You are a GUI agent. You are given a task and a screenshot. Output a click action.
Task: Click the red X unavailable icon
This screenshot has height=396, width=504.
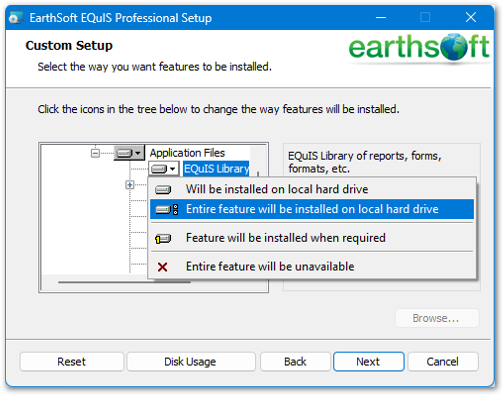[163, 267]
